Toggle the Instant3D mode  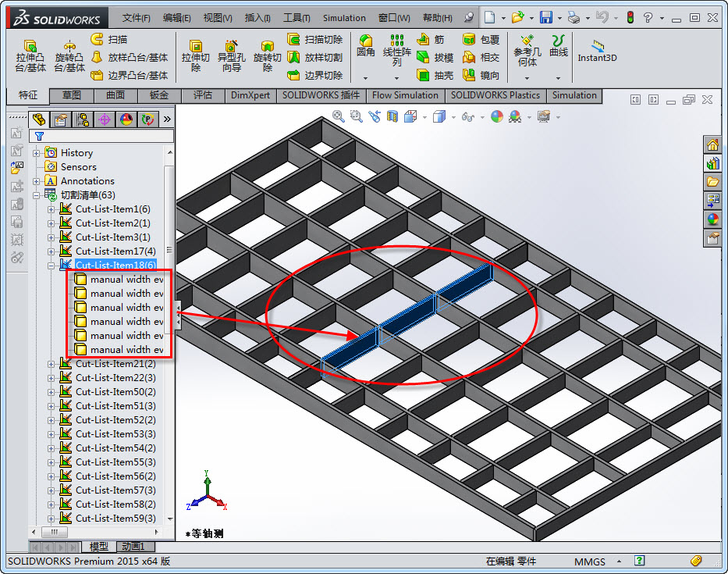pos(597,51)
